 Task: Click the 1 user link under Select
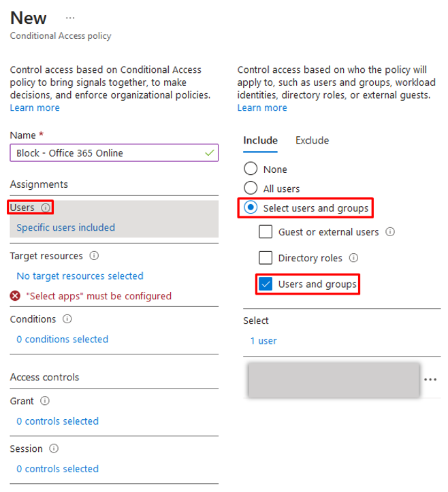(263, 341)
